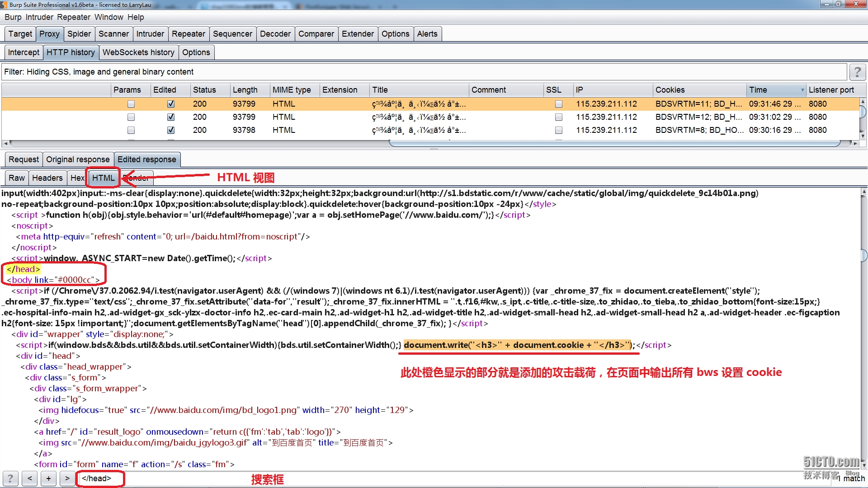Open the Help menu
Image resolution: width=868 pixels, height=488 pixels.
click(x=136, y=17)
